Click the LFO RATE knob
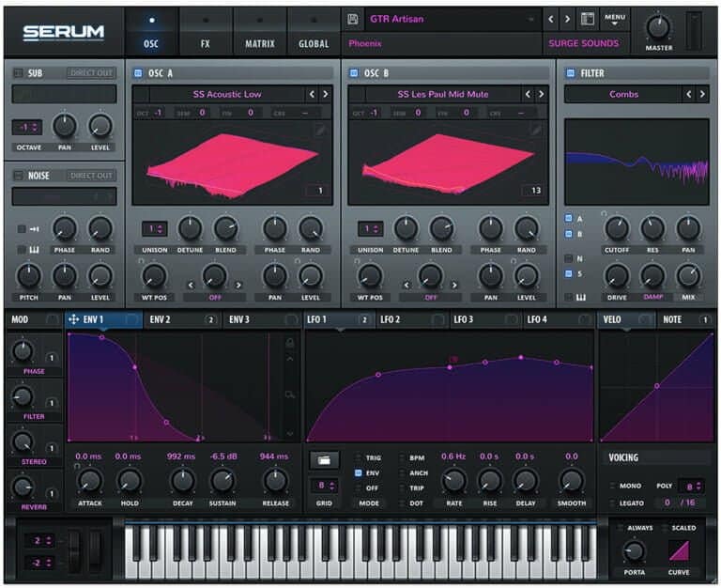Screen dimensions: 721x588 pyautogui.click(x=453, y=481)
